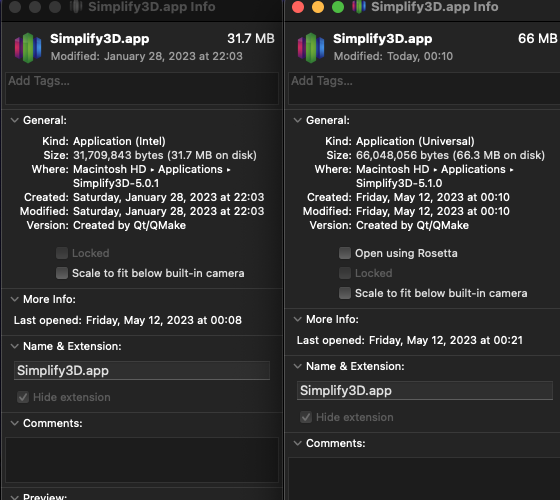560x500 pixels.
Task: Collapse Name & Extension section in right window
Action: (298, 366)
